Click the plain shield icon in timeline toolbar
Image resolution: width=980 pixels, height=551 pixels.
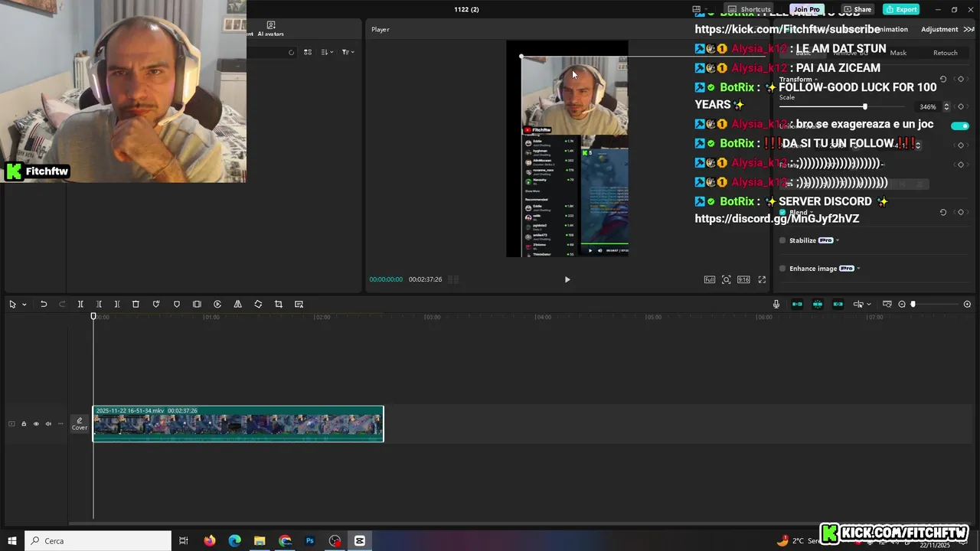177,304
